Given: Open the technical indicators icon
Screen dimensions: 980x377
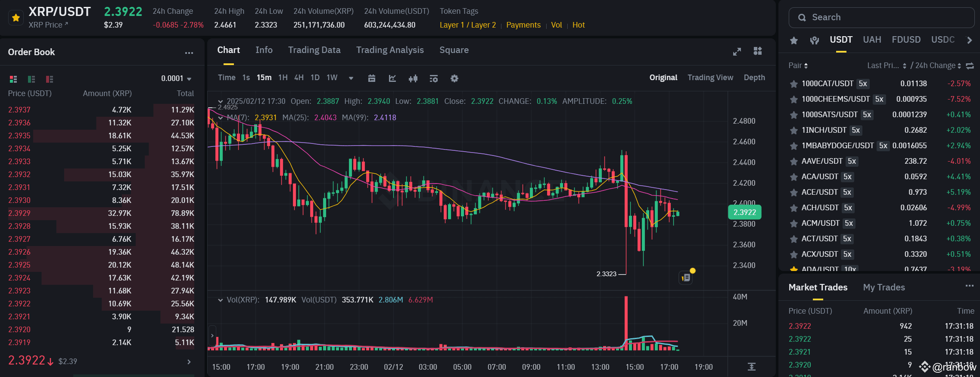Looking at the screenshot, I should tap(434, 78).
